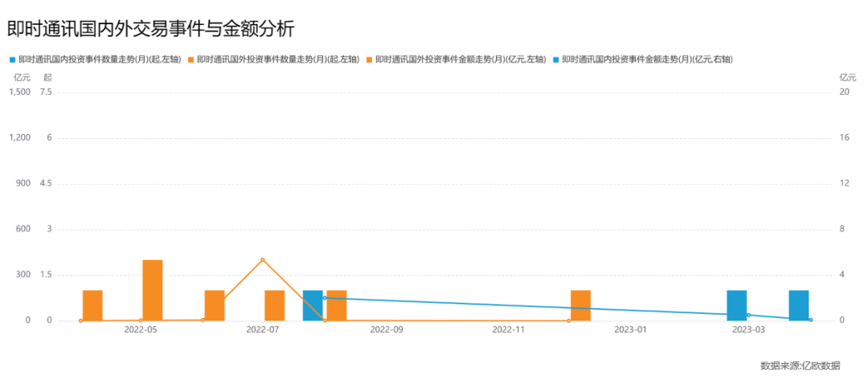The image size is (868, 383).
Task: Click the right axis value 20
Action: [844, 92]
